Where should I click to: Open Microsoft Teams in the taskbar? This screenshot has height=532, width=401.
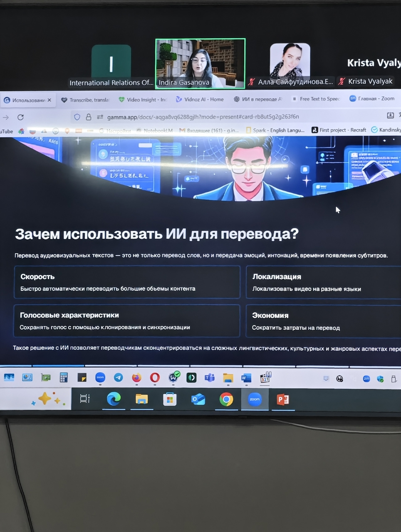209,377
